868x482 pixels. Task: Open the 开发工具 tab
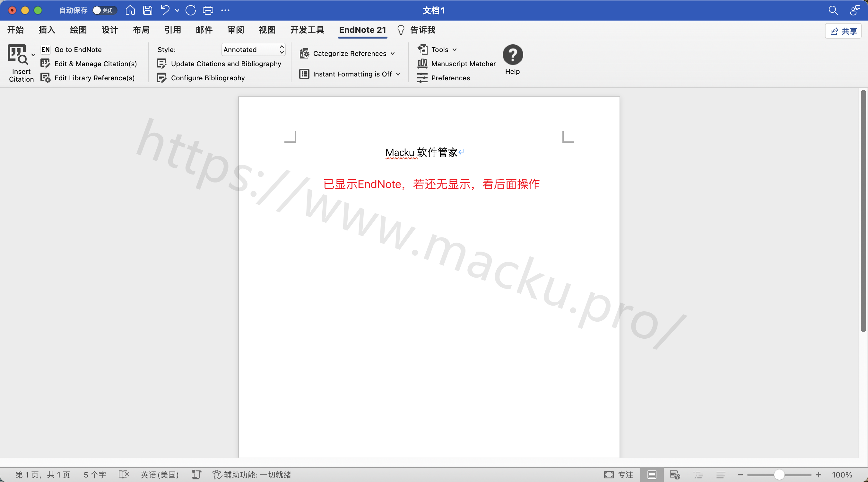307,30
